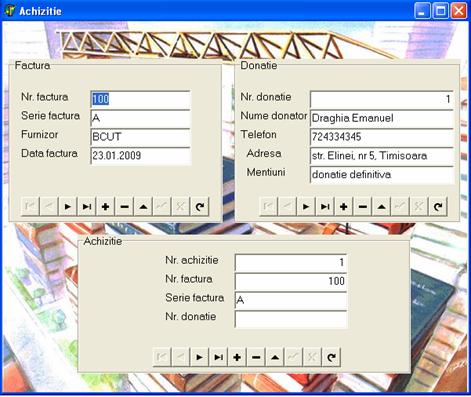
Task: Refresh data in Factura navigator
Action: click(200, 207)
